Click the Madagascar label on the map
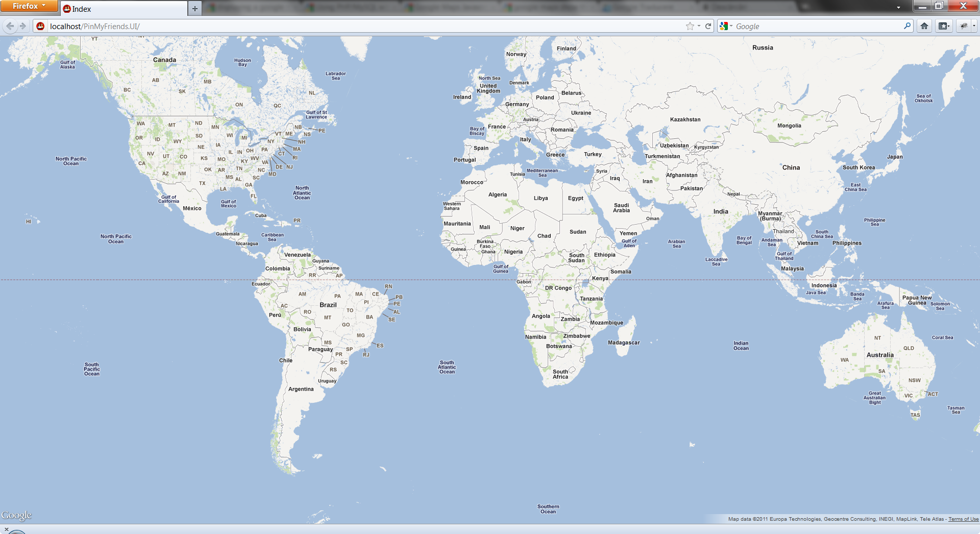 (624, 343)
